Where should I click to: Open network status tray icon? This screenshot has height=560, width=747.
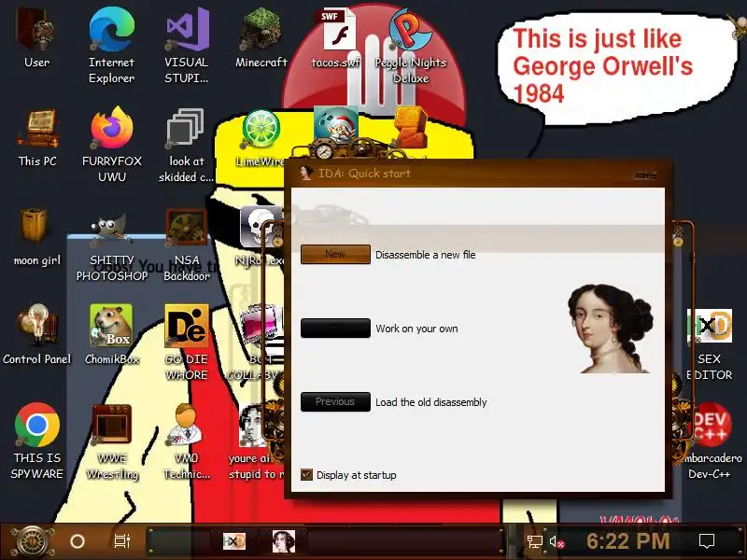tap(534, 542)
